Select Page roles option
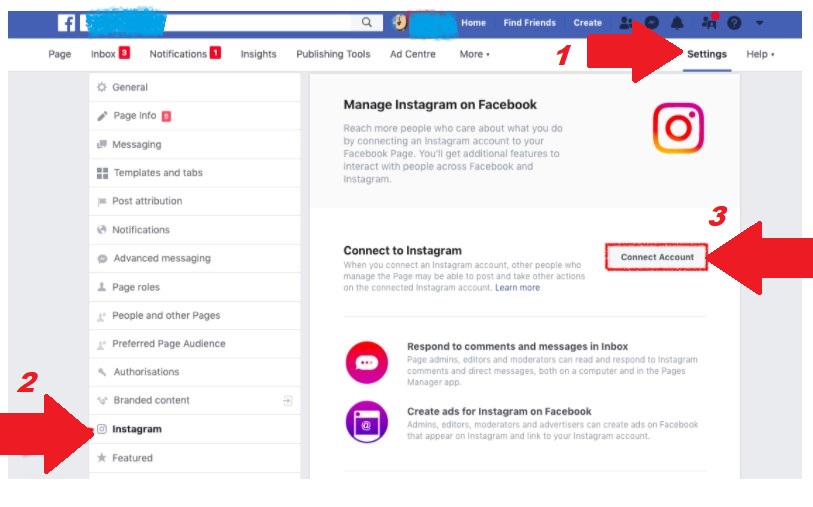This screenshot has height=507, width=813. pyautogui.click(x=194, y=287)
